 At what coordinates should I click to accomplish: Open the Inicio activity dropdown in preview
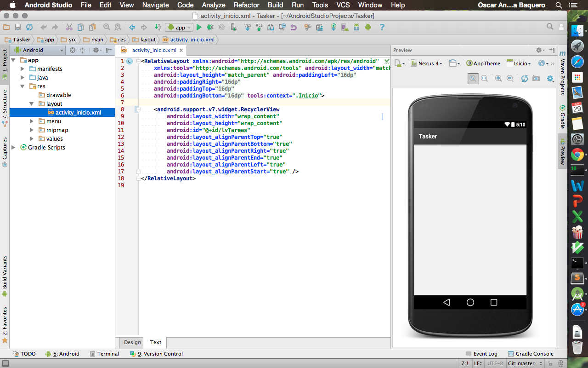pos(519,63)
